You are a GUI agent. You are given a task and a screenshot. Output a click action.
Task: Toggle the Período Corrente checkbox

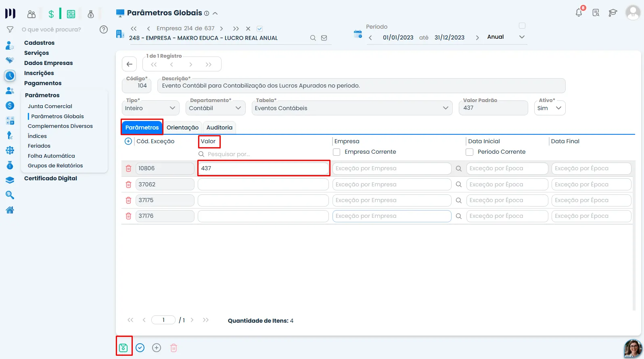point(469,152)
